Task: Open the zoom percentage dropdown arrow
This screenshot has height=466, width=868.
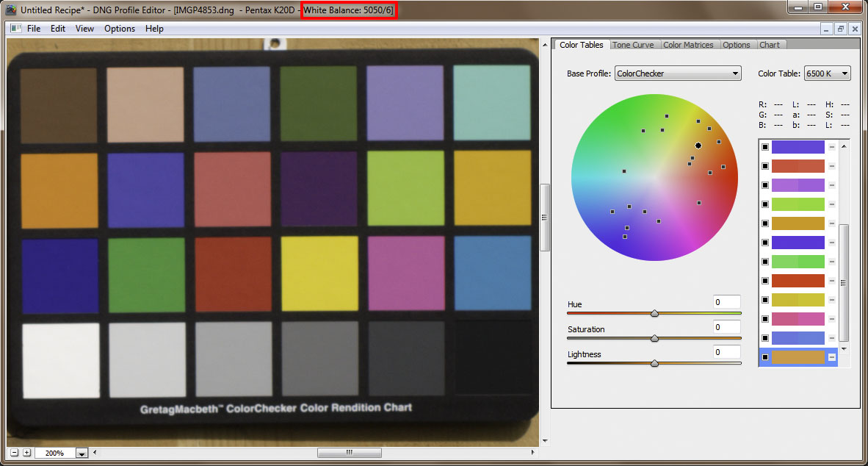Action: 82,454
